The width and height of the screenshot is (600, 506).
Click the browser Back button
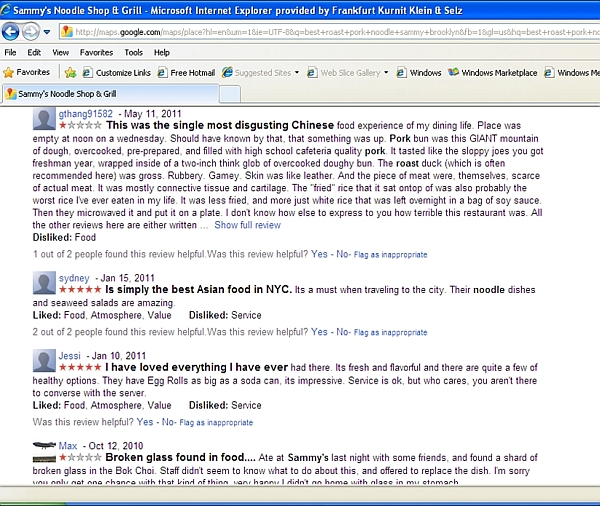click(x=14, y=32)
